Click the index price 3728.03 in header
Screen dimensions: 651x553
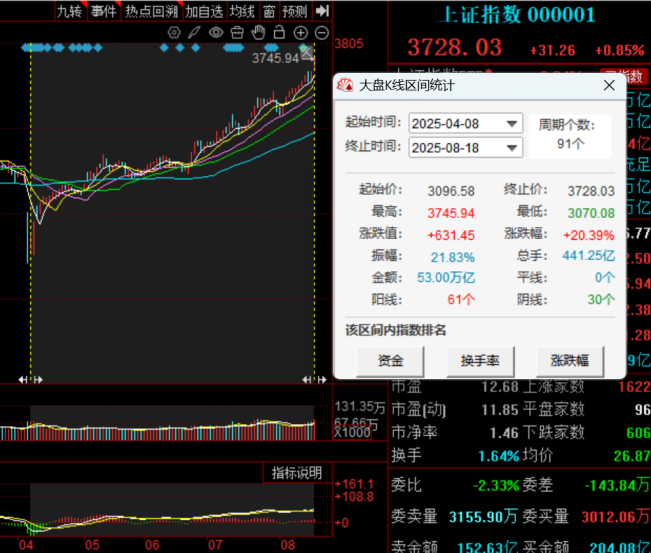pos(455,47)
